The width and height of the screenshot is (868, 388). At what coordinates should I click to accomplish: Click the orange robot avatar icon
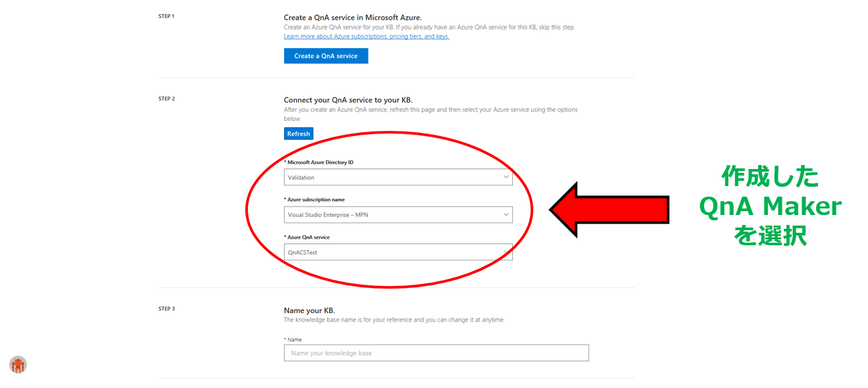pos(18,364)
